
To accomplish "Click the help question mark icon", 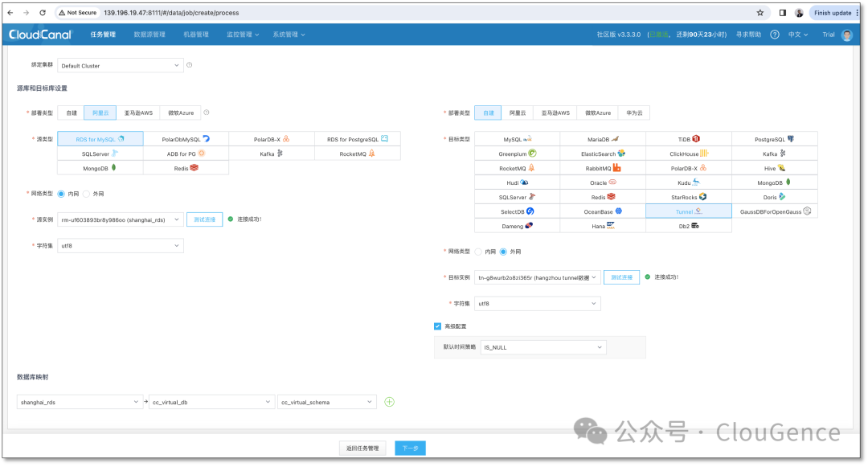I will pos(775,35).
